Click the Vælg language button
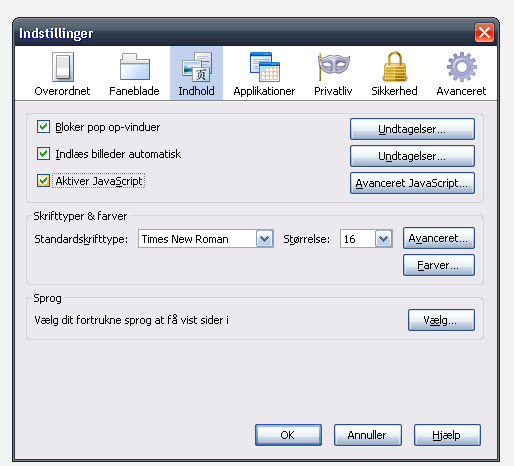Viewport: 514px width, 466px height. coord(441,320)
